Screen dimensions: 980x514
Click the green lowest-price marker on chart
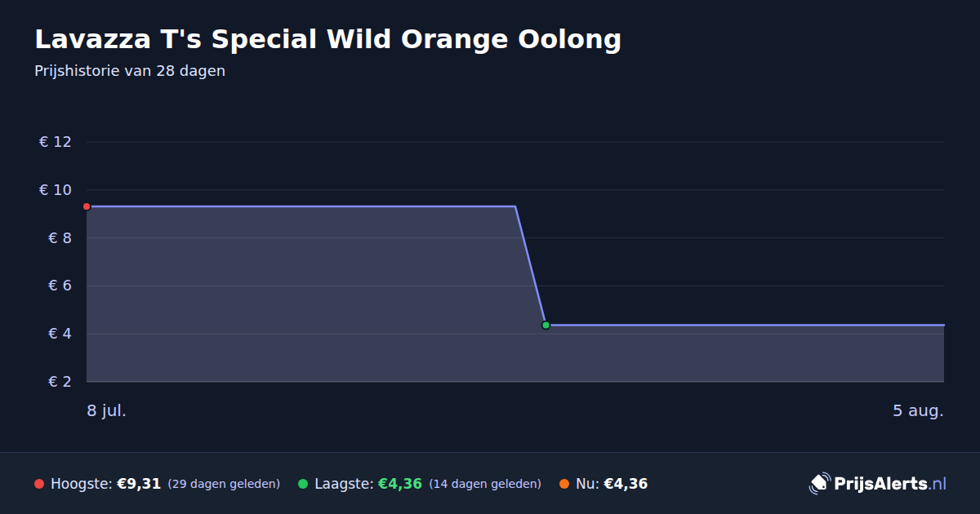546,325
